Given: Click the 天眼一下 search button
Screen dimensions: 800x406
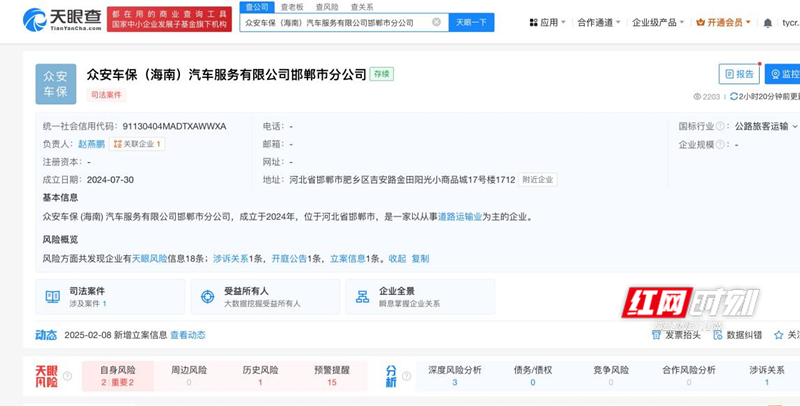Looking at the screenshot, I should point(471,22).
